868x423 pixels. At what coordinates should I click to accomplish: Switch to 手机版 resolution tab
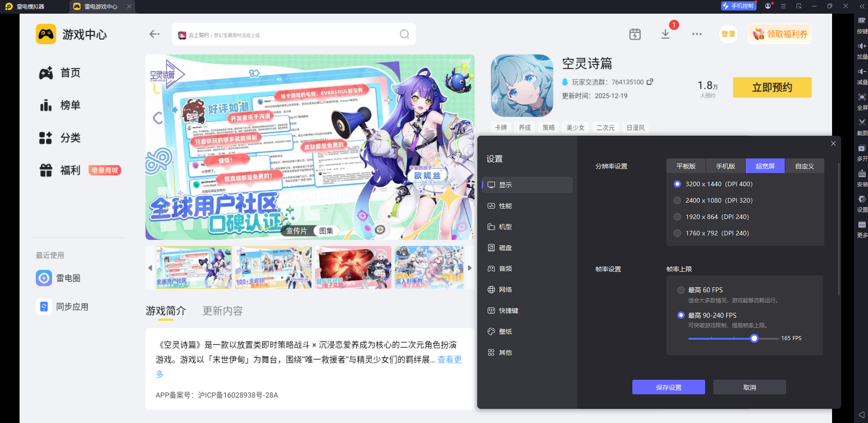(726, 166)
